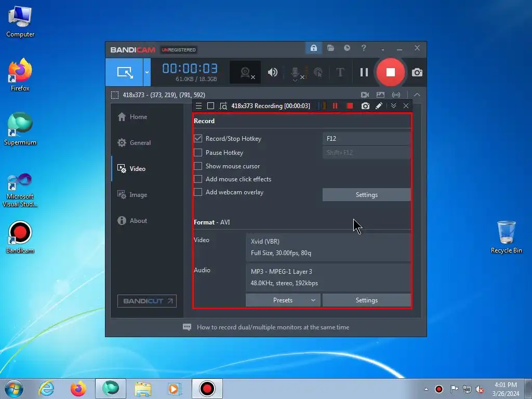The height and width of the screenshot is (399, 532).
Task: Activate the pencil drawing tool on recording bar
Action: [379, 106]
